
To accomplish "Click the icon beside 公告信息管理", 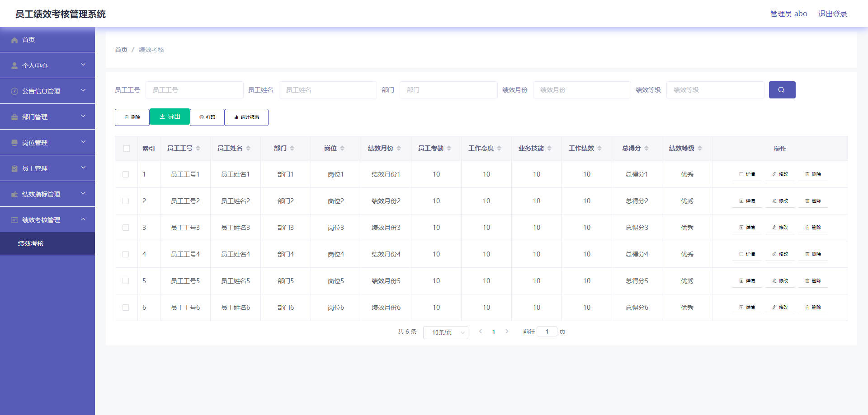I will click(x=14, y=91).
